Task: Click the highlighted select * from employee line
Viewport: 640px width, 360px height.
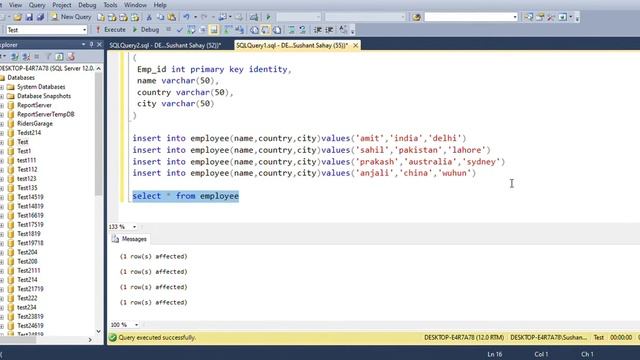Action: pyautogui.click(x=186, y=196)
